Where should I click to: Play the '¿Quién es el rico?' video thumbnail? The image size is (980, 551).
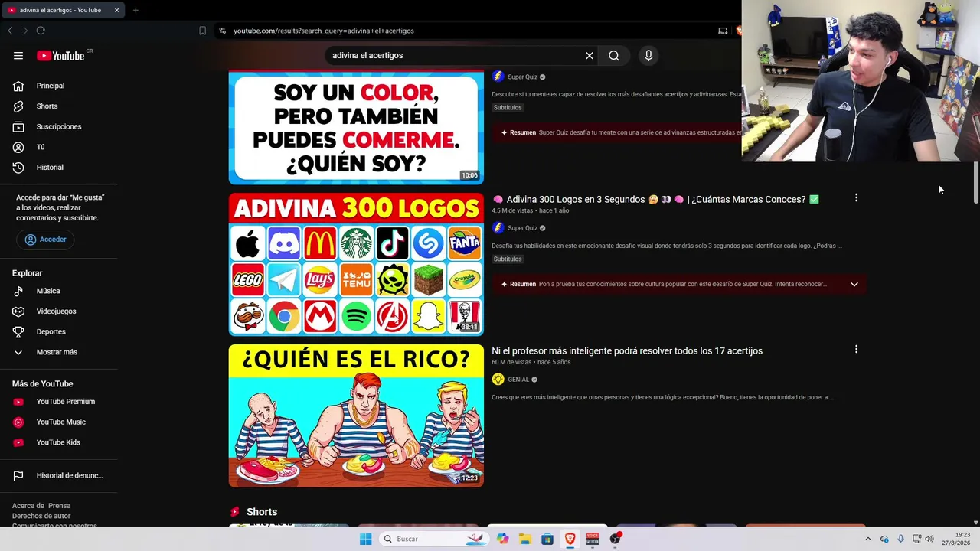(356, 416)
